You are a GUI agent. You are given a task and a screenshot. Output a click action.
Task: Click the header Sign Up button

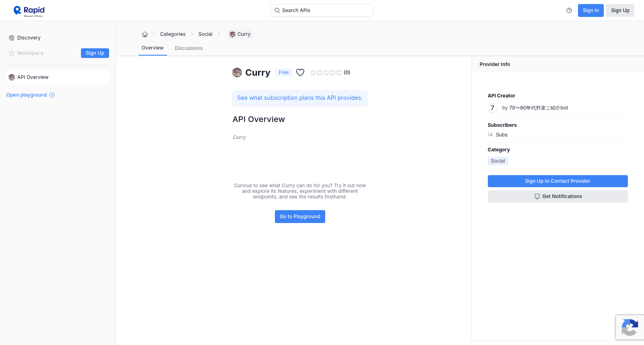pyautogui.click(x=620, y=10)
